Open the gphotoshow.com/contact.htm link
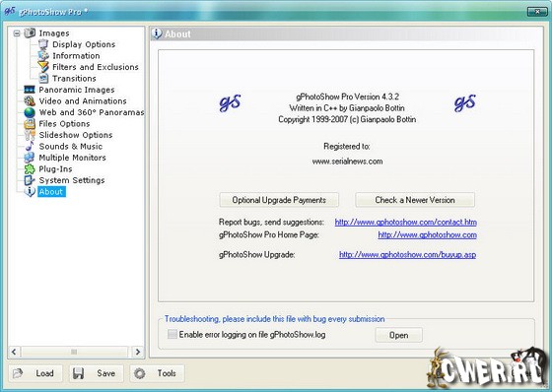Screen dimensions: 552x392 click(x=405, y=222)
